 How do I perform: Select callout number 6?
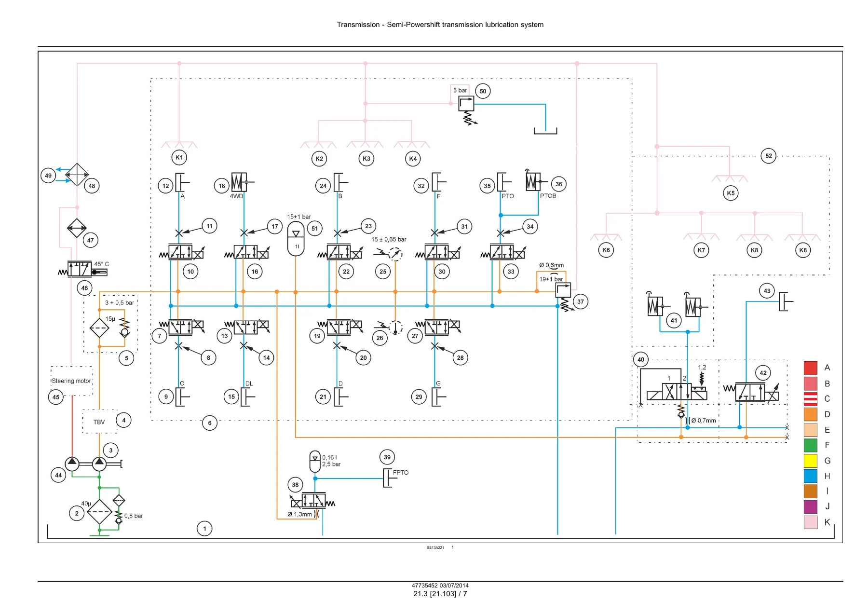click(x=209, y=423)
